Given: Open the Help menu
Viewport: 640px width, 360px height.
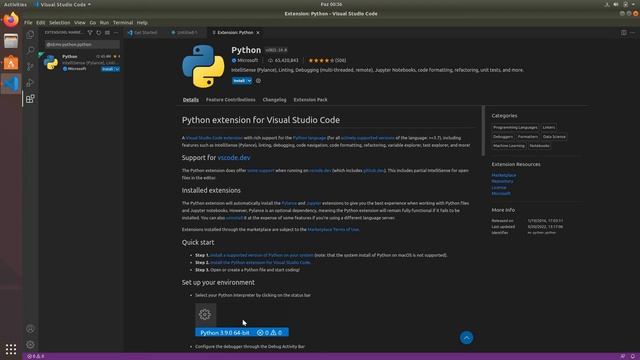Looking at the screenshot, I should coord(142,22).
